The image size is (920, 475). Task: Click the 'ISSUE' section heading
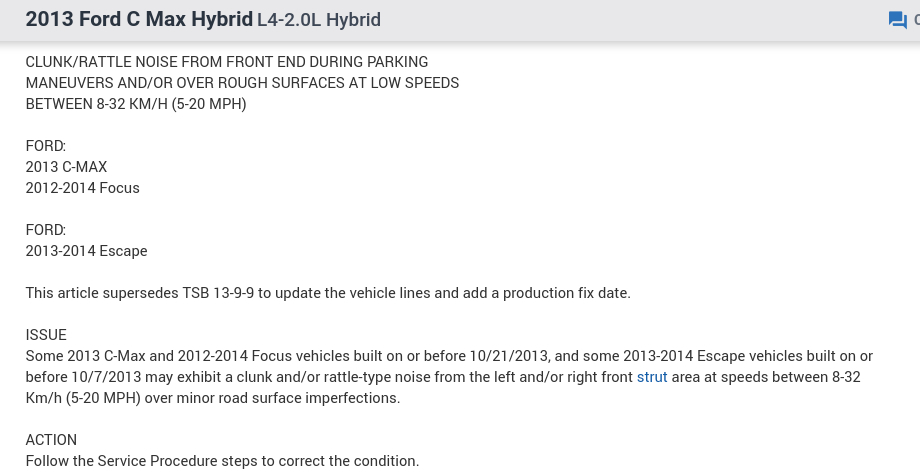tap(46, 335)
